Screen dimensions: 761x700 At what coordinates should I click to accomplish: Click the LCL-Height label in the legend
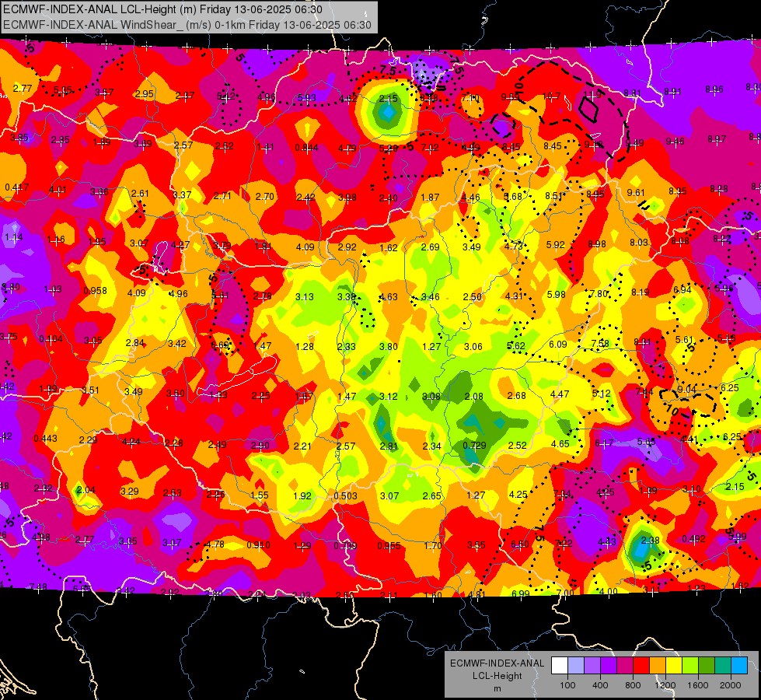click(497, 676)
